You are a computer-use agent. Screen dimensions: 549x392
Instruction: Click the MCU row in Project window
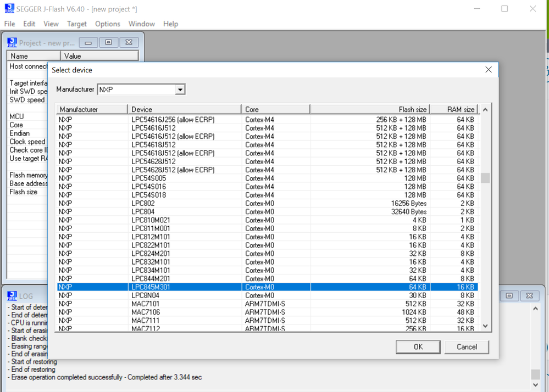[x=27, y=116]
